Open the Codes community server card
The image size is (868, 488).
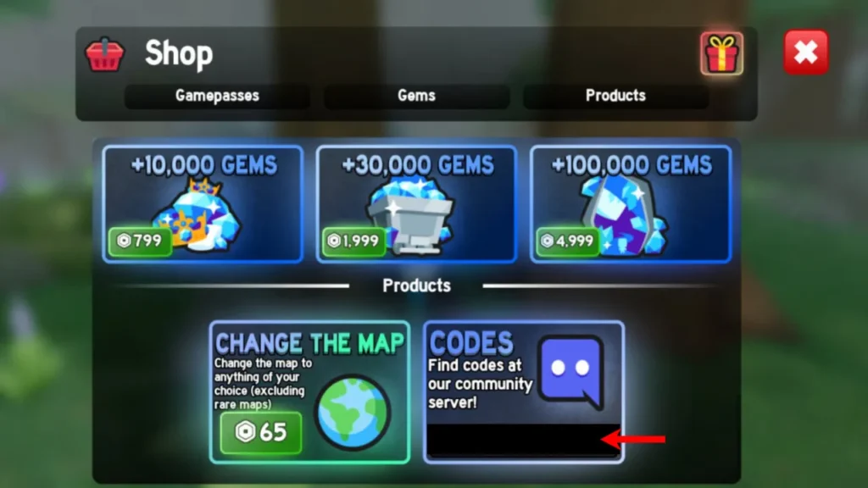[x=524, y=391]
